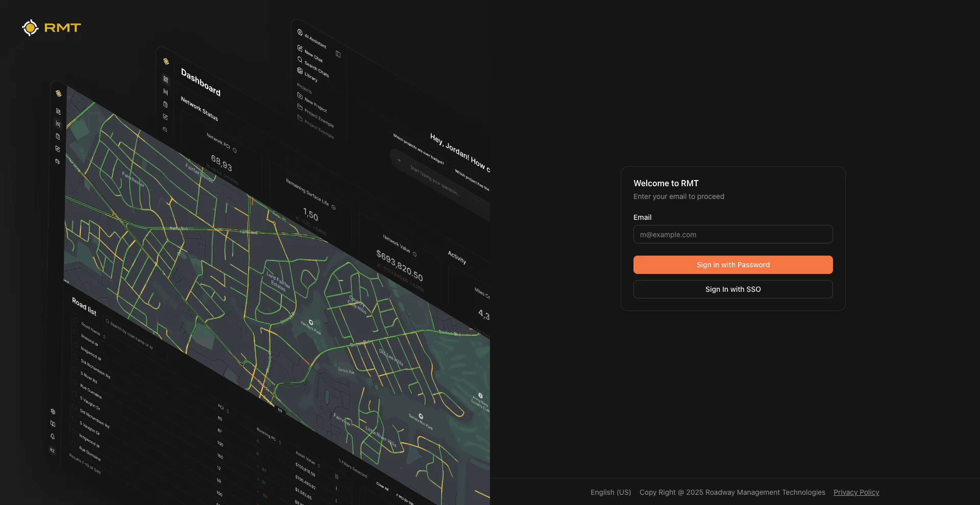Click the PCI column sort arrow
Screen dimensions: 980x505
228,411
